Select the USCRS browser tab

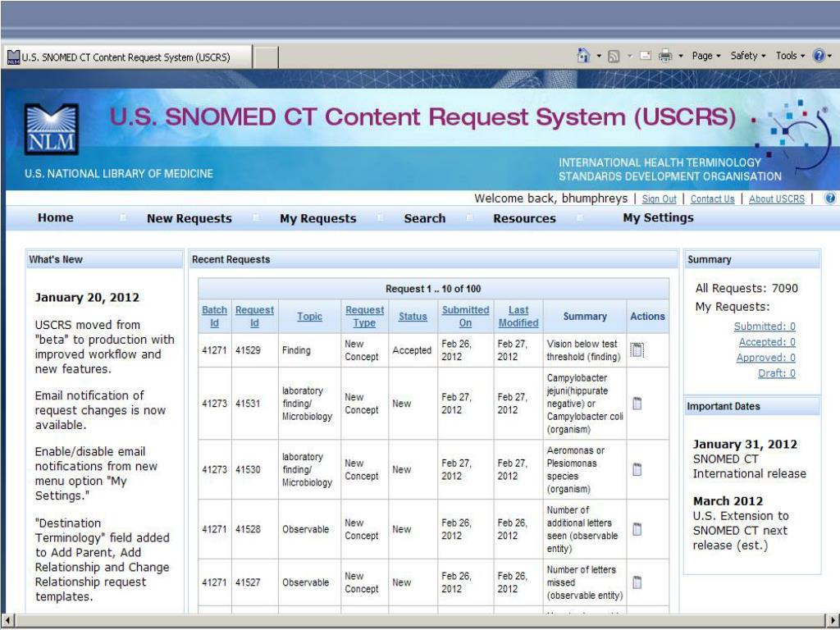click(127, 57)
